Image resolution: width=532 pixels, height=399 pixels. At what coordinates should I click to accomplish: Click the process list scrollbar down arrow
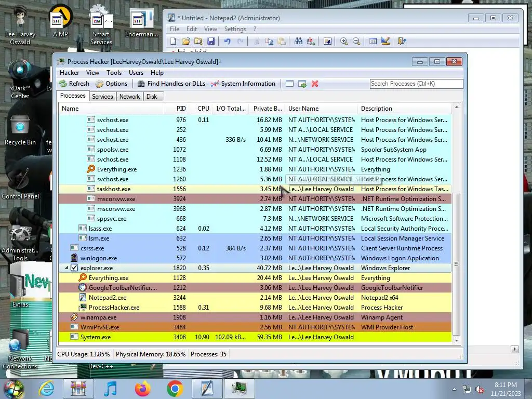click(457, 340)
